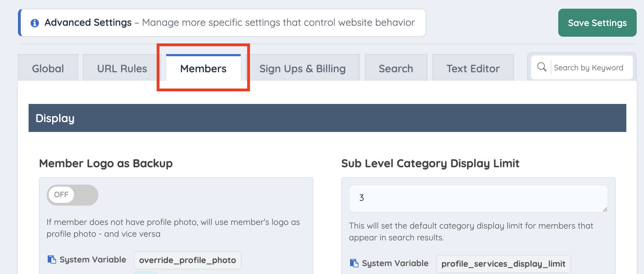Click the Member Logo as Backup heading
The image size is (644, 274).
coord(106,163)
